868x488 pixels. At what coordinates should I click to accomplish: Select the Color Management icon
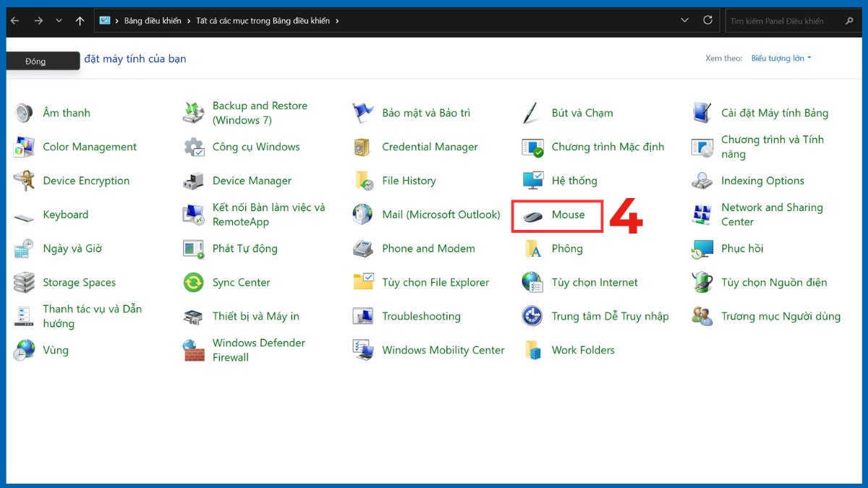point(90,147)
